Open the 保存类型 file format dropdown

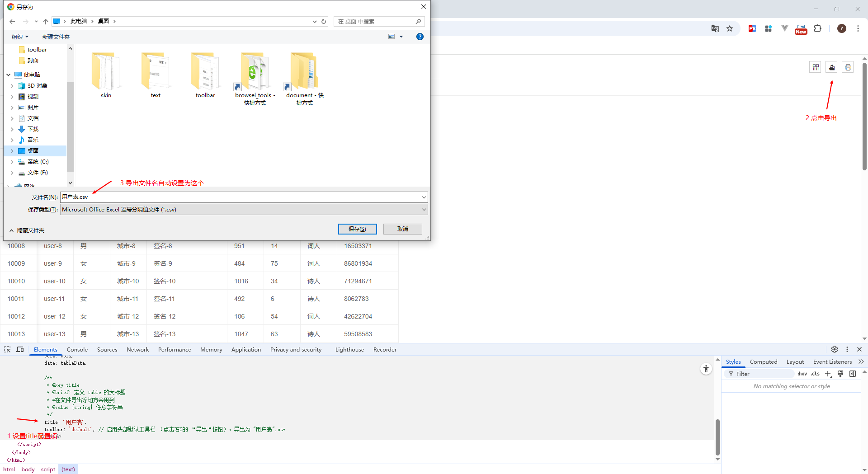(x=423, y=209)
